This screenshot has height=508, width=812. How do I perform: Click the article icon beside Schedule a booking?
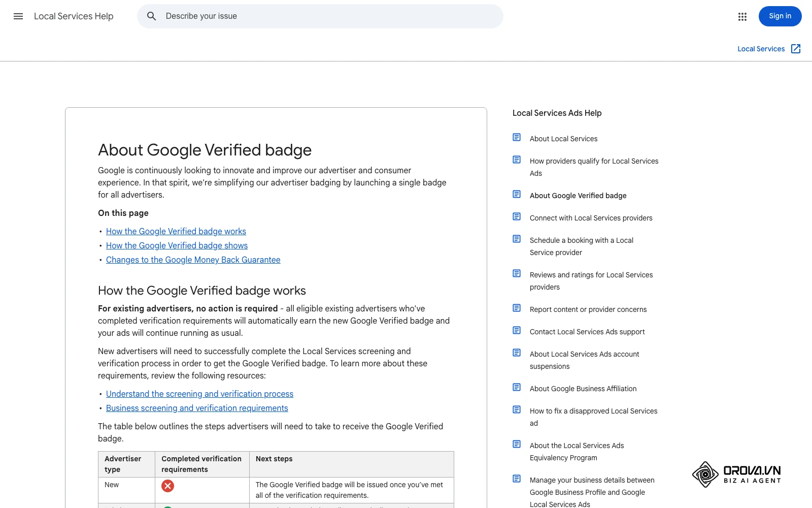click(x=517, y=239)
